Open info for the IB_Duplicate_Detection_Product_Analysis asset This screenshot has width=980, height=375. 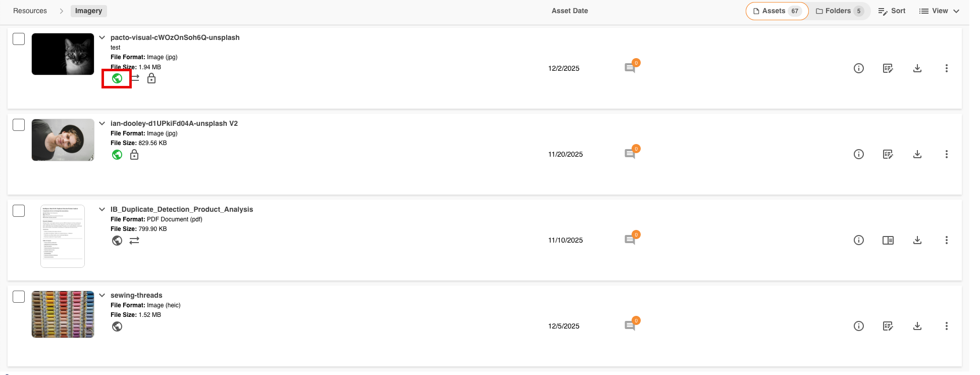858,240
